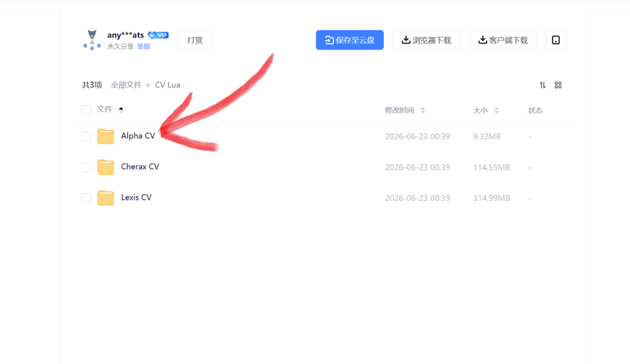Image resolution: width=630 pixels, height=364 pixels.
Task: Click size 314.99MB of Lexis CV
Action: tap(492, 198)
